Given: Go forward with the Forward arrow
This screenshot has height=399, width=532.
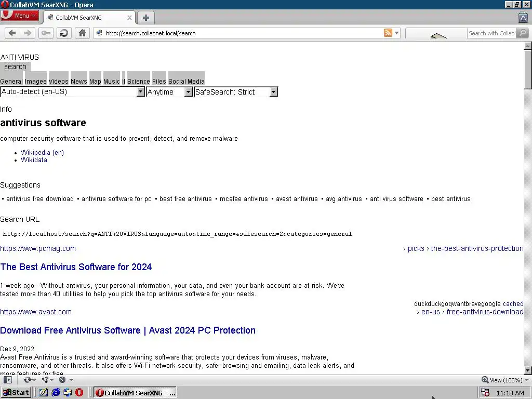Looking at the screenshot, I should point(28,33).
